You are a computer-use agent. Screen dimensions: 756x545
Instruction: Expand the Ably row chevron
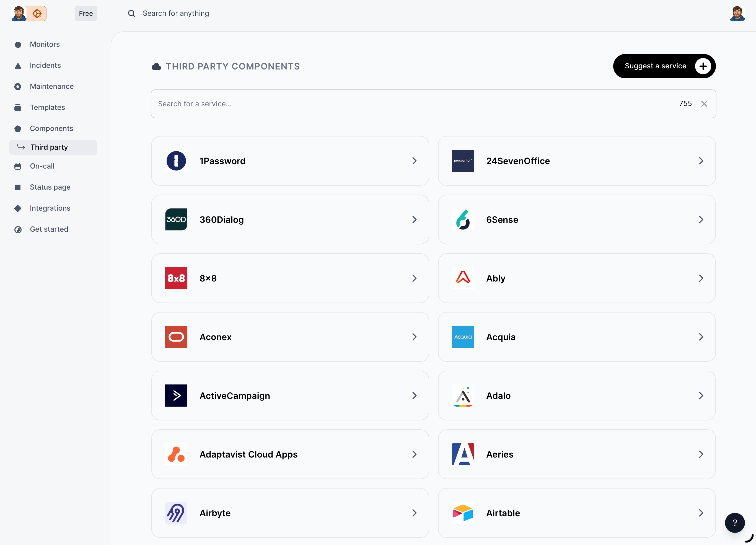pos(701,278)
